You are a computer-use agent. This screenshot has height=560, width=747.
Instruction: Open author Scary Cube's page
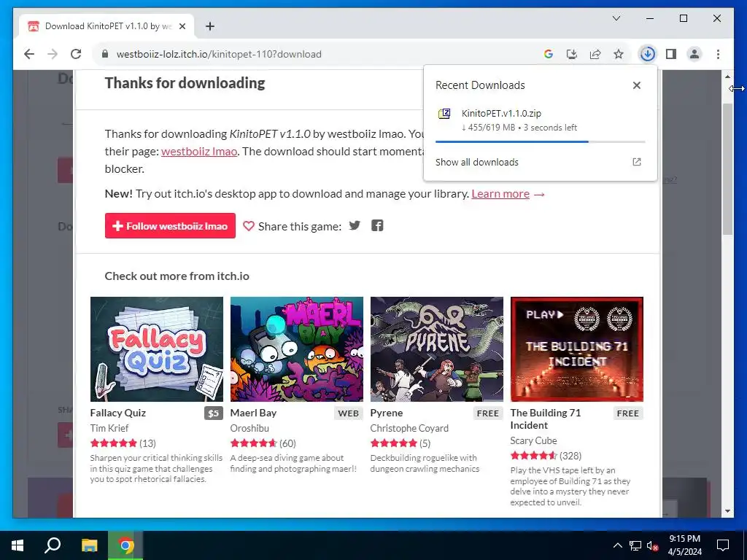pos(533,440)
